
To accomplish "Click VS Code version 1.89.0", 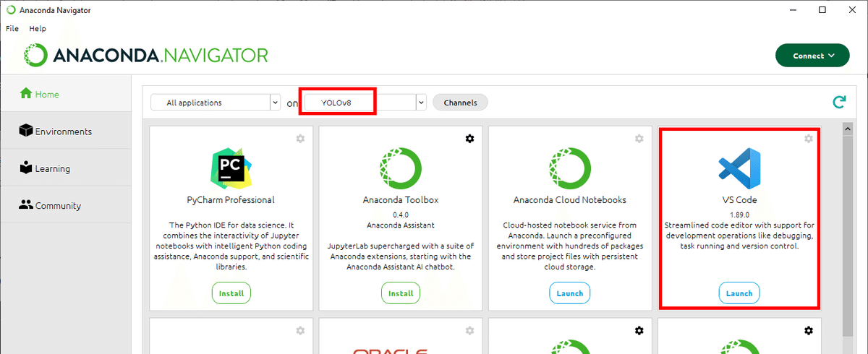I will pos(739,215).
